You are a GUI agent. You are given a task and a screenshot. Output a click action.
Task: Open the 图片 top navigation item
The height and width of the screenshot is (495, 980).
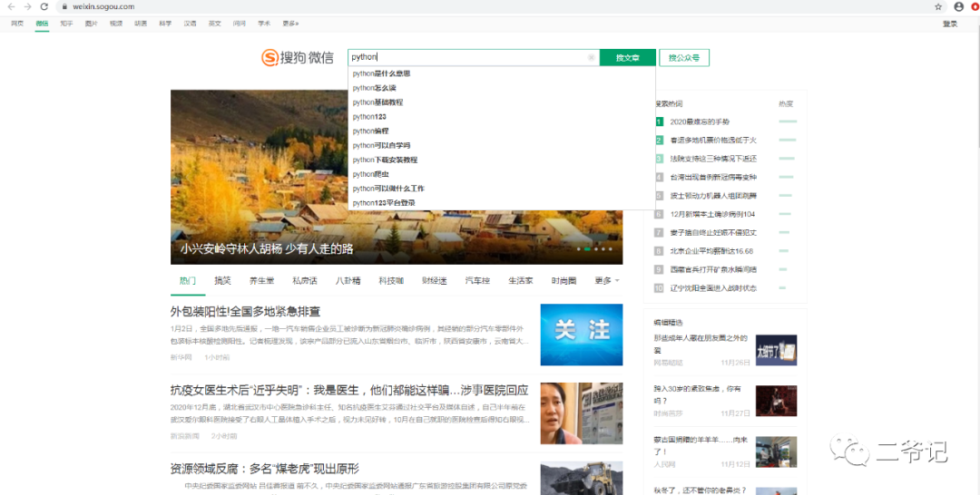point(92,23)
